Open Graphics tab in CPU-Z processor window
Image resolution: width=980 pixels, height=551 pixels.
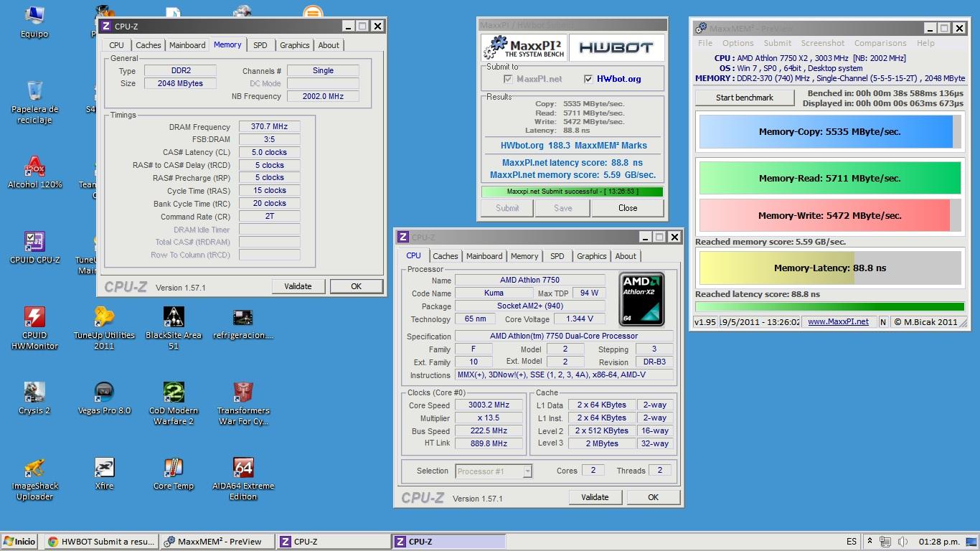tap(592, 256)
